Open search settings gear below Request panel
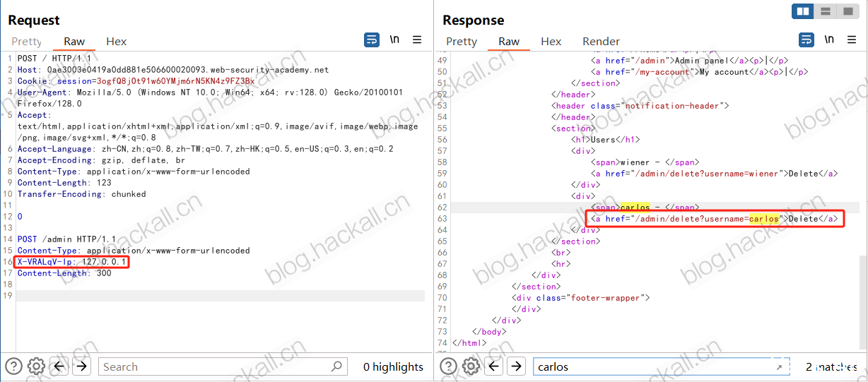This screenshot has height=382, width=868. (36, 366)
